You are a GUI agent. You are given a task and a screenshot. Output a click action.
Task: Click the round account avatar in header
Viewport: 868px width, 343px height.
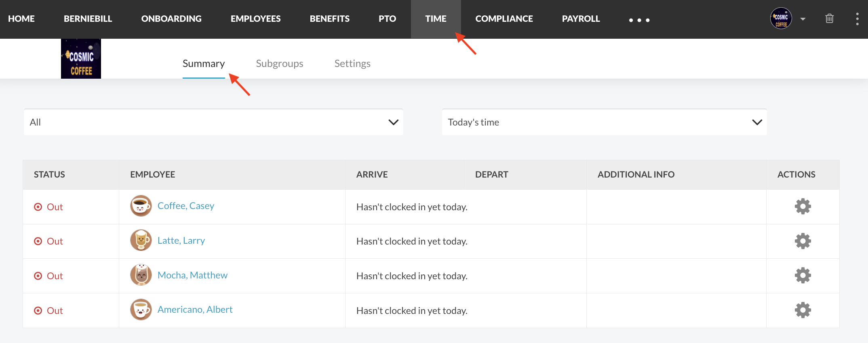[781, 19]
